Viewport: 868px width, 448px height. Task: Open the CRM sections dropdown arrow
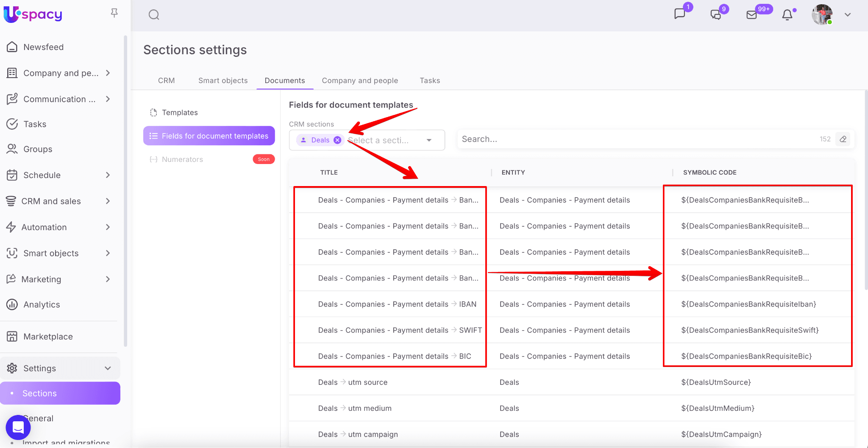point(429,140)
